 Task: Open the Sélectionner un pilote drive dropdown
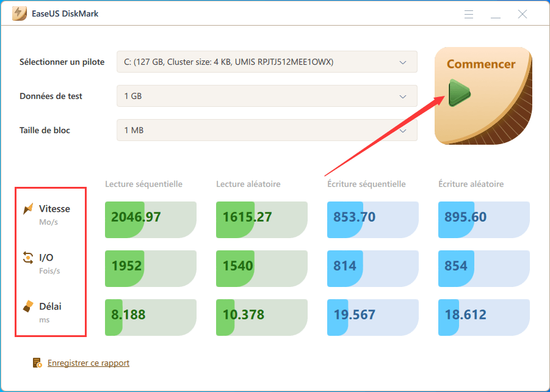(x=267, y=62)
